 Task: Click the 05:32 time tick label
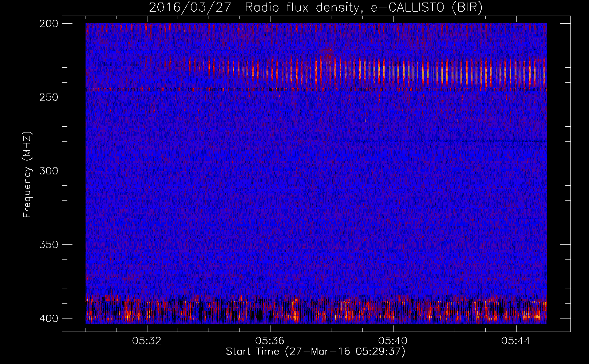[x=147, y=341]
